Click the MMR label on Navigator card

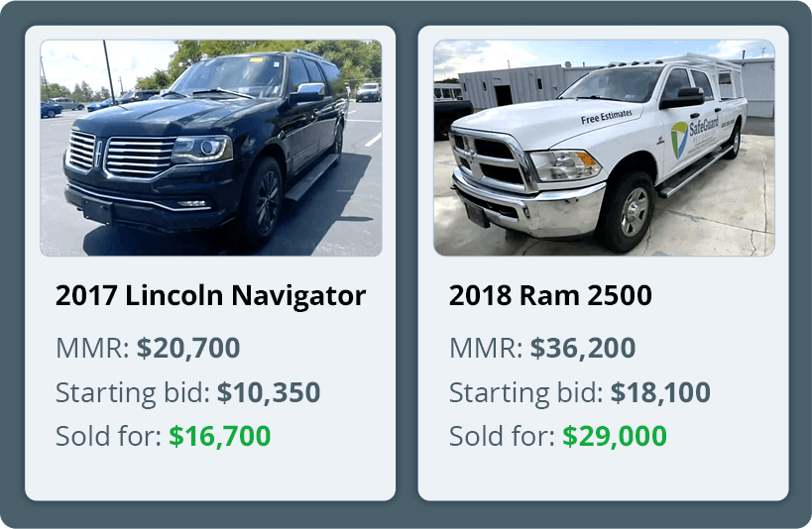click(92, 348)
